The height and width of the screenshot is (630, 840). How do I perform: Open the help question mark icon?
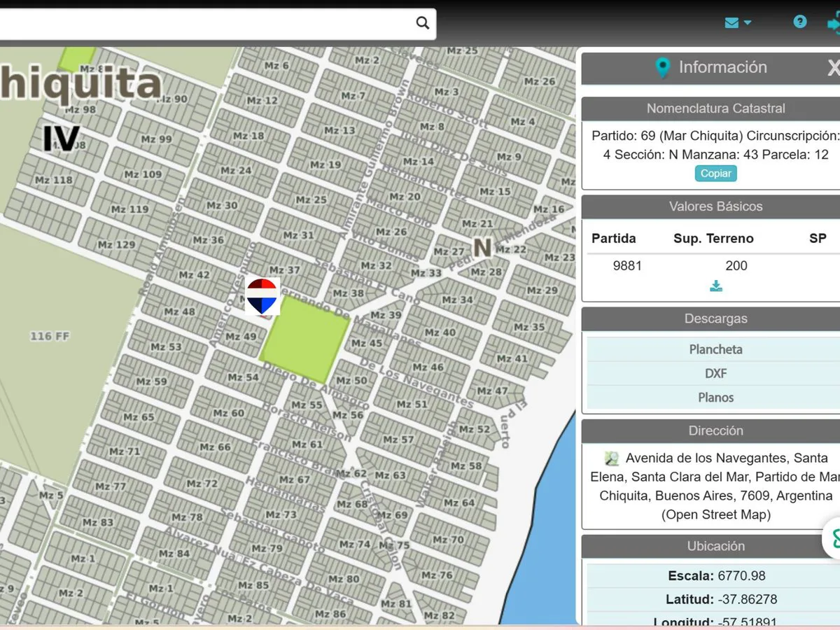[x=800, y=22]
